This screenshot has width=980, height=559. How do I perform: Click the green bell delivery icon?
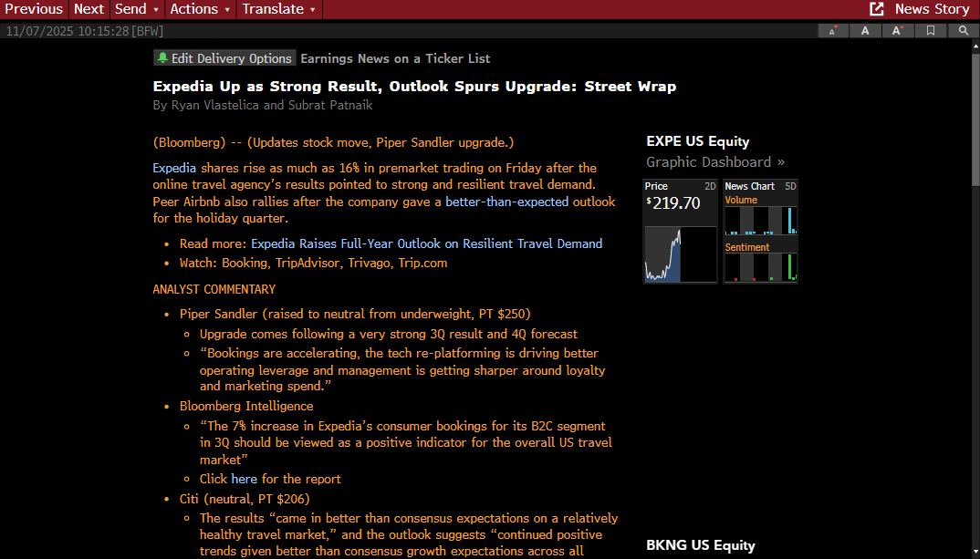(x=162, y=58)
